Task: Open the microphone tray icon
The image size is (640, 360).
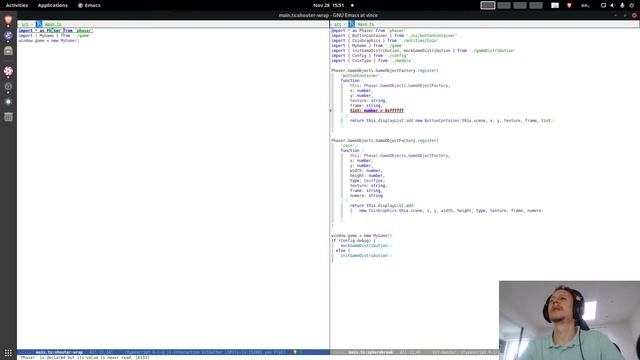Action: (x=622, y=5)
